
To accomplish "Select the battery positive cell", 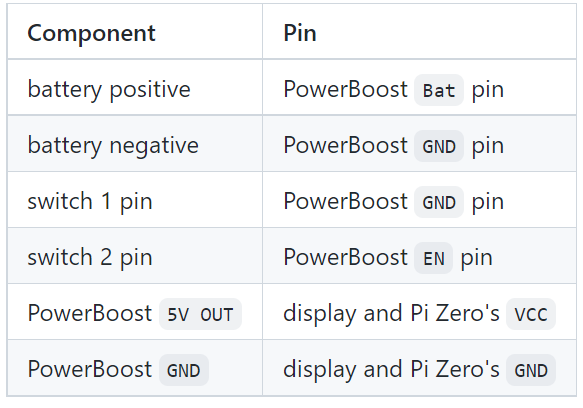I will [135, 87].
